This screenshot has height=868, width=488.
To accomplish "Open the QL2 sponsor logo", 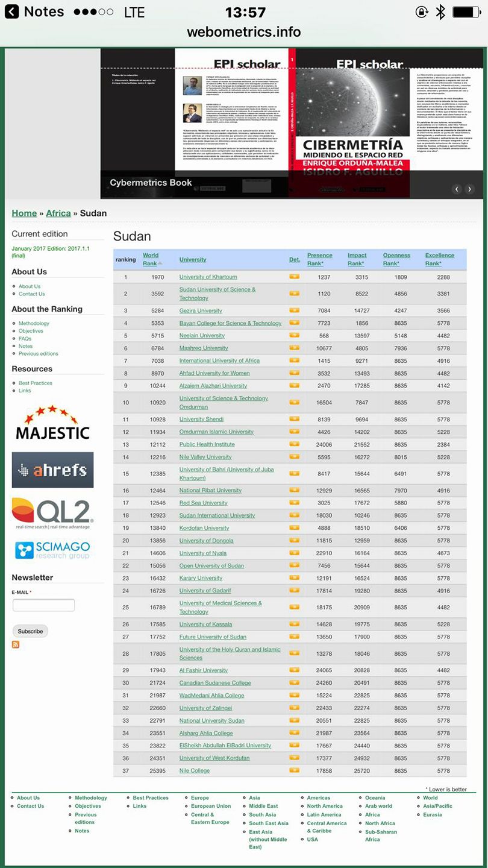I will (52, 514).
